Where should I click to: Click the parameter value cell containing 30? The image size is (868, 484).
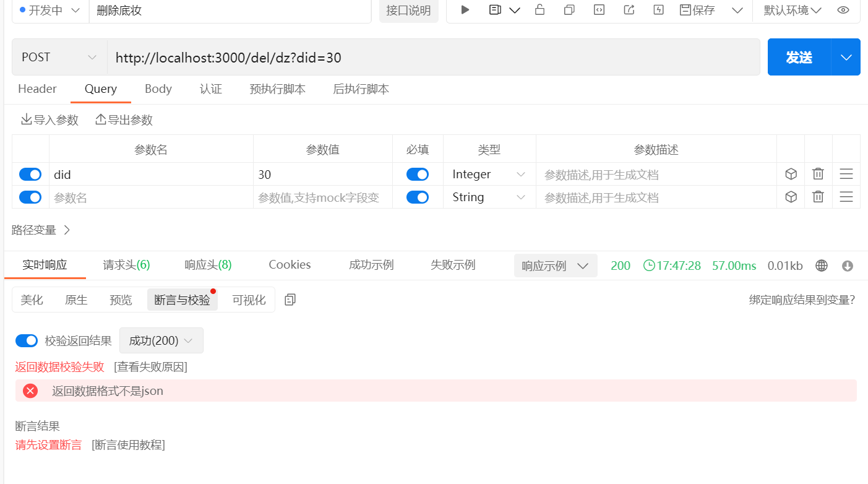[x=323, y=175]
